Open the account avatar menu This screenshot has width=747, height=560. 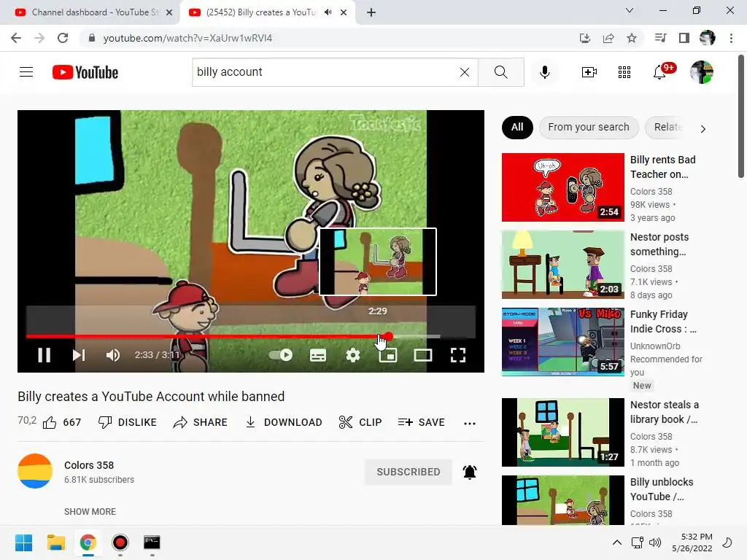point(702,72)
